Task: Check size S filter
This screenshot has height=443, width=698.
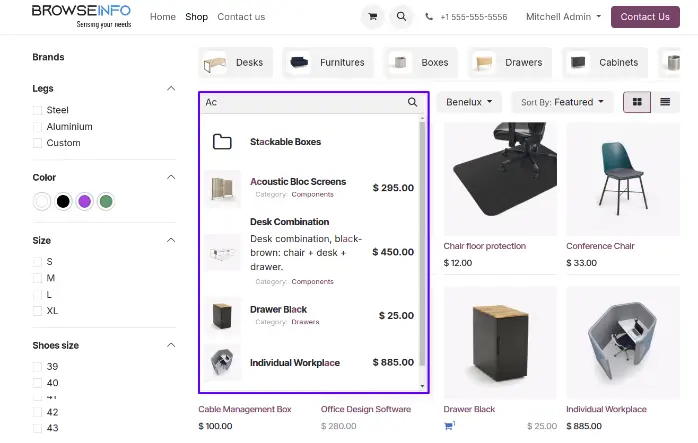Action: click(x=37, y=262)
